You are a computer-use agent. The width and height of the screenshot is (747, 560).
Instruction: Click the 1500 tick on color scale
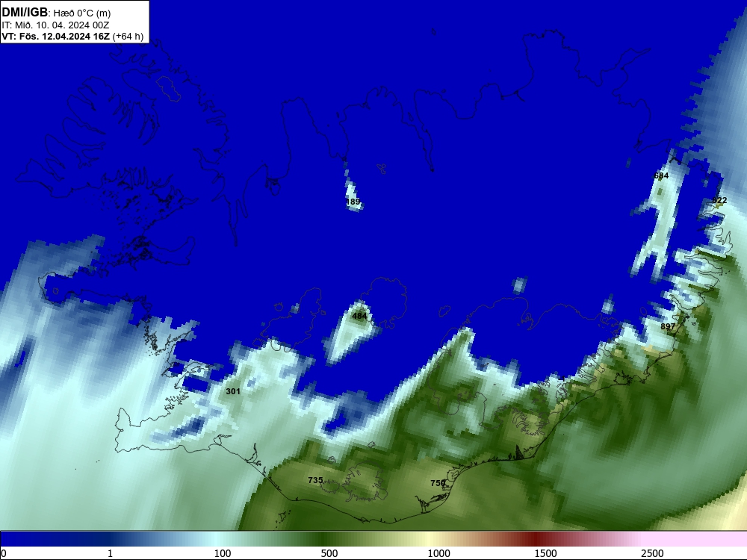coord(545,553)
